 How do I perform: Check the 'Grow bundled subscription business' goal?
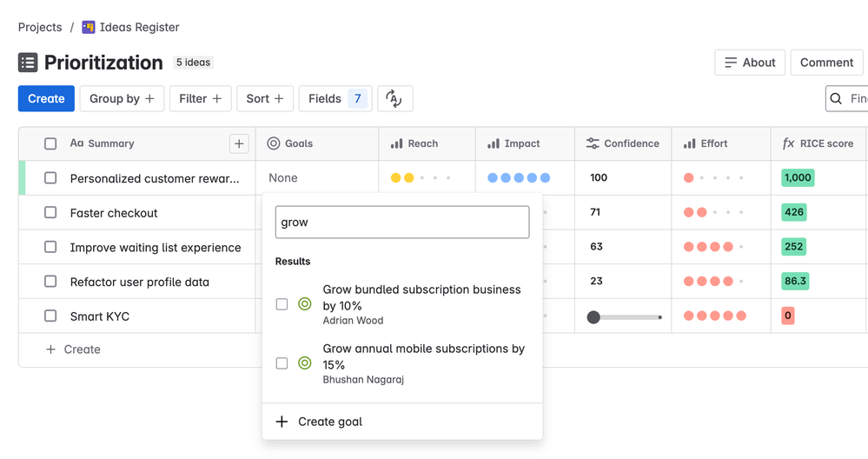click(282, 304)
